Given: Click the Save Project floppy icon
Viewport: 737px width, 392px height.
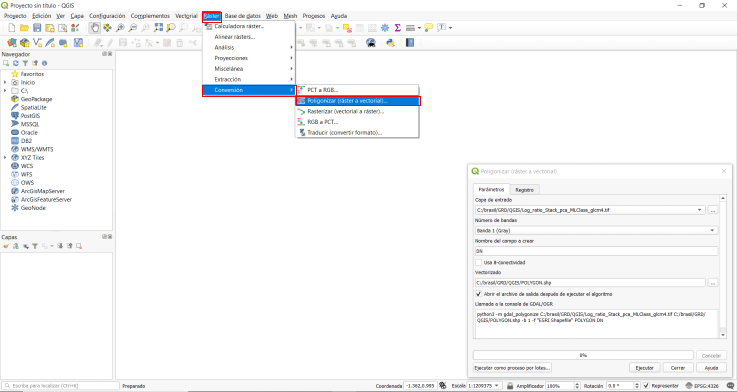Looking at the screenshot, I should (37, 28).
